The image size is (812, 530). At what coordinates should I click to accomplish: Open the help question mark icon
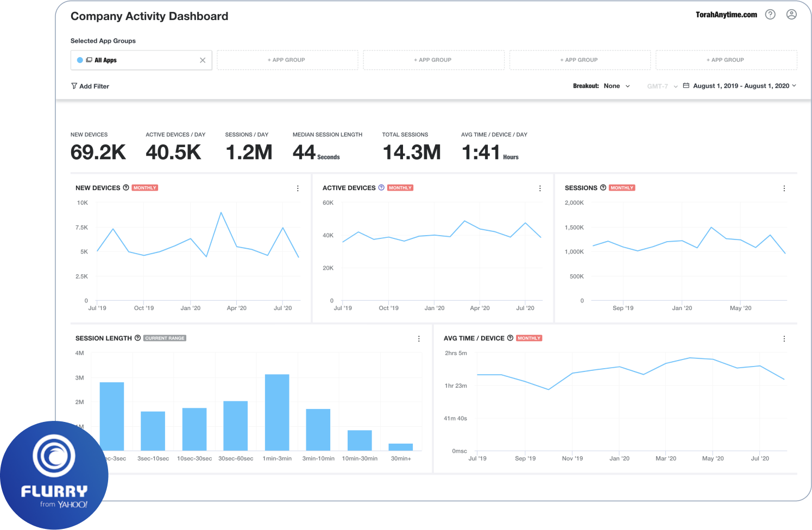click(x=770, y=15)
